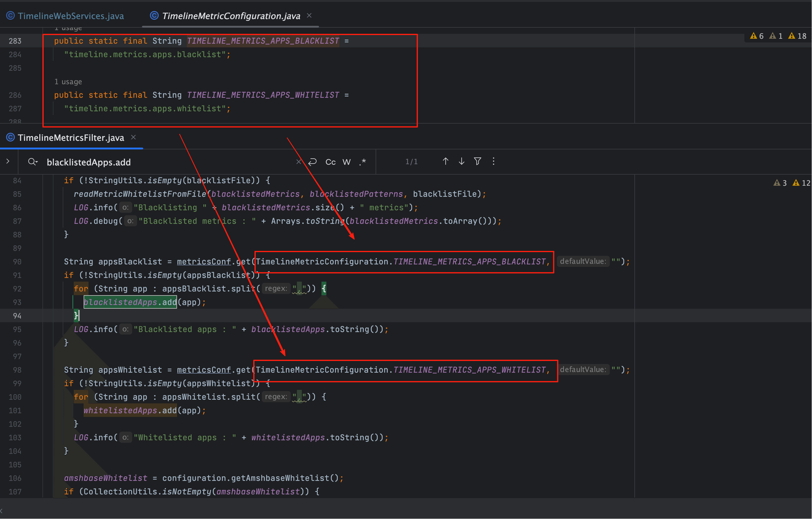Click line number 283 in gutter

click(x=15, y=41)
